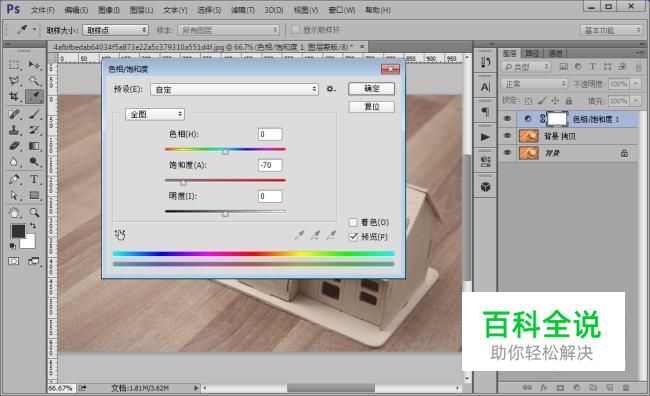Click the saturation slider handle
The image size is (650, 396).
tap(183, 182)
